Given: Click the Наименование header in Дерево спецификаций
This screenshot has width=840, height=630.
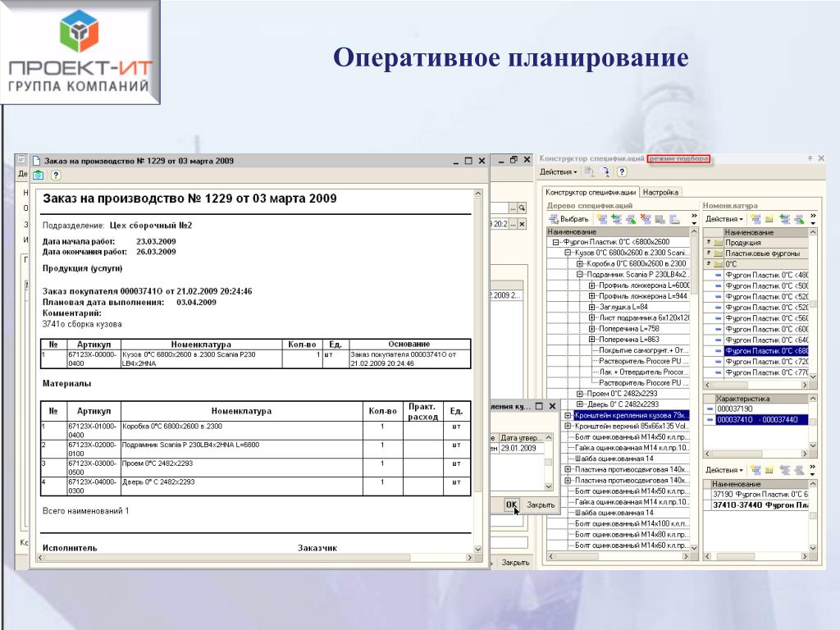Looking at the screenshot, I should (x=619, y=232).
